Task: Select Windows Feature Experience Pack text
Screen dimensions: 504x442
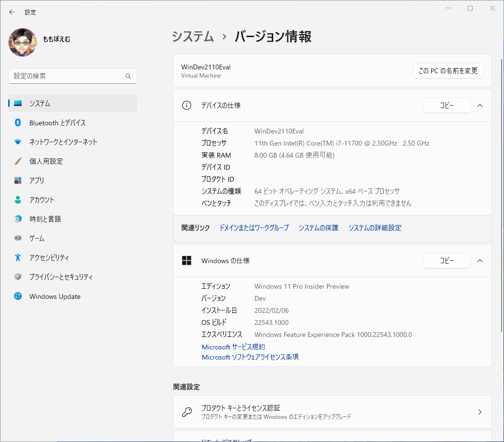Action: pyautogui.click(x=333, y=335)
